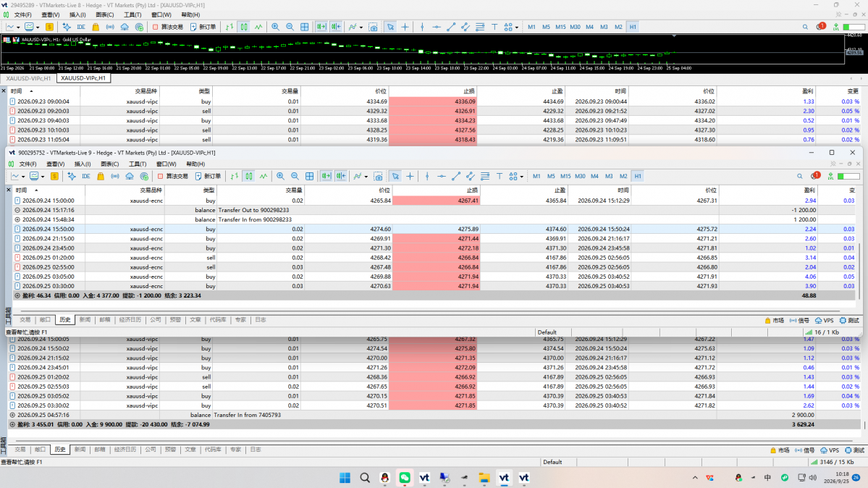
Task: Click VPS link in front window toolbox
Action: [x=825, y=320]
